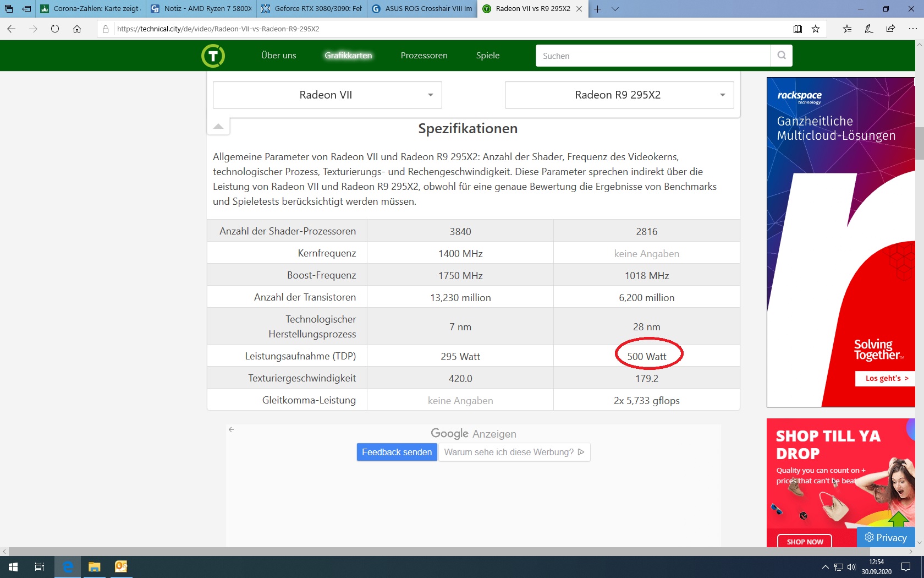Click the '13,230 million' transistor value
Viewport: 924px width, 578px height.
tap(460, 298)
